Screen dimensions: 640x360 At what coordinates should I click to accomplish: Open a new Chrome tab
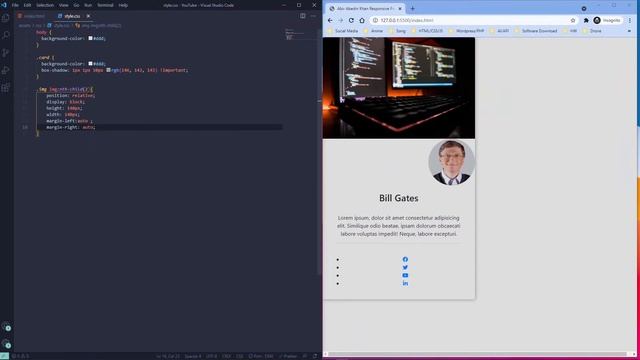pyautogui.click(x=412, y=9)
